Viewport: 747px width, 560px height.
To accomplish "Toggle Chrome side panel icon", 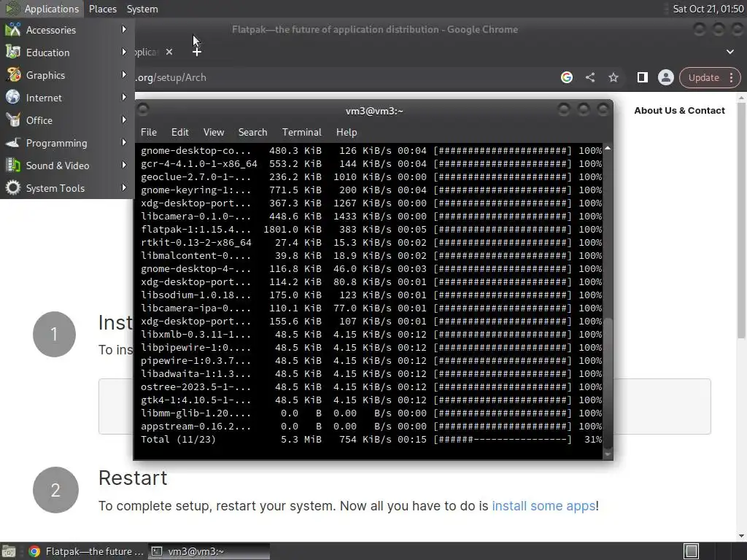I will (x=642, y=77).
